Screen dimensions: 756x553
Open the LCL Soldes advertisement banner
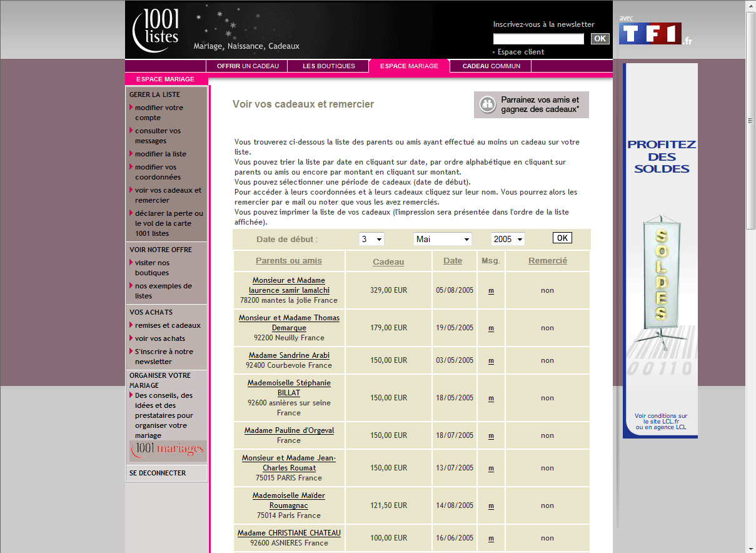[660, 250]
